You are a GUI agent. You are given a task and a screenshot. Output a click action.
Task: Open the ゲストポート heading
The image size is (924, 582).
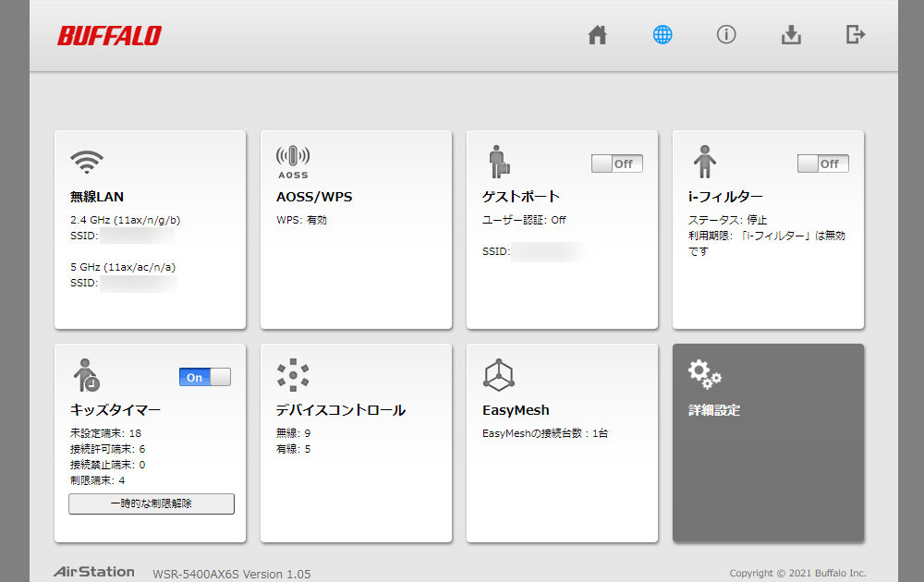(x=521, y=197)
